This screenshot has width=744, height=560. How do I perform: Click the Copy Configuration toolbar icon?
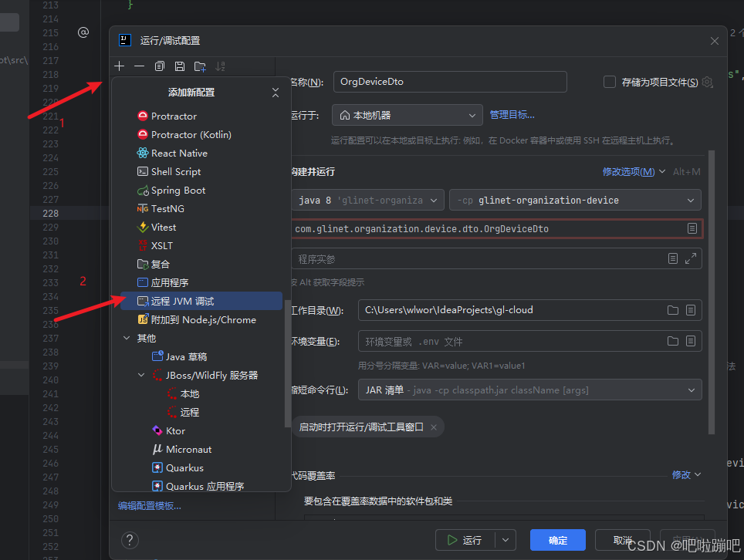[160, 66]
